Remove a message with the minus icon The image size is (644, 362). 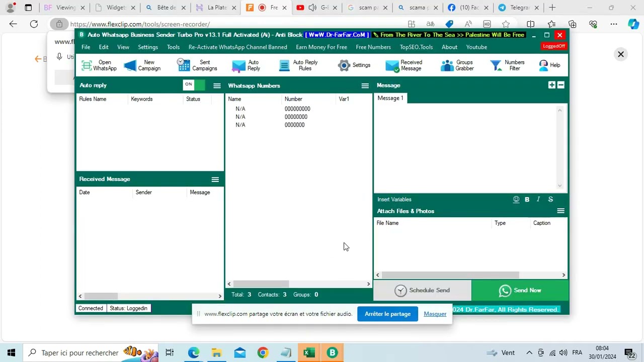561,85
